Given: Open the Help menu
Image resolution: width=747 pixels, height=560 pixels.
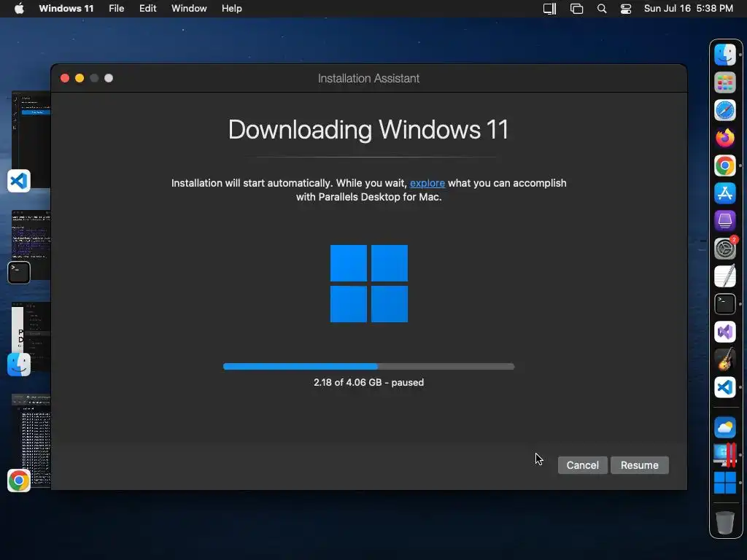Looking at the screenshot, I should (x=231, y=9).
